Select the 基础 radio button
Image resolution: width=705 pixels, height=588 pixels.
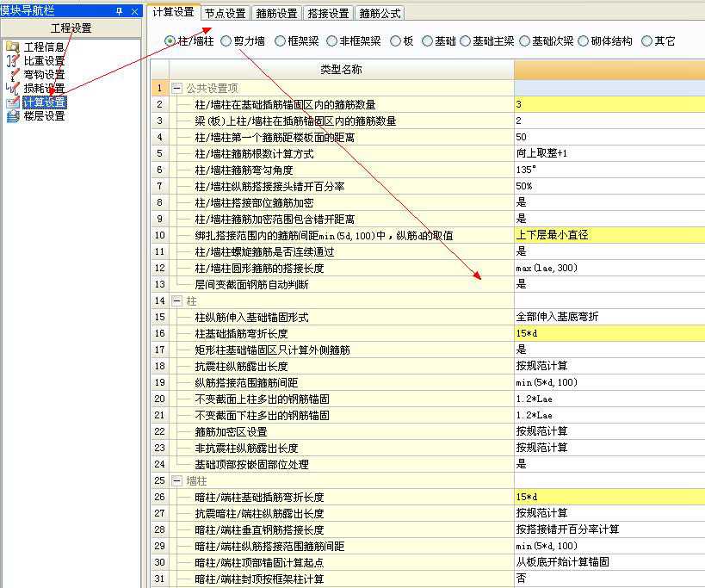coord(427,41)
